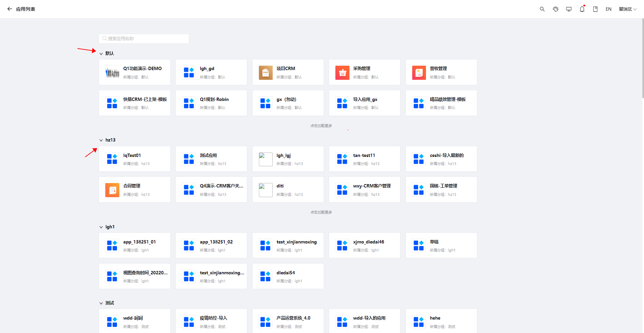The height and width of the screenshot is (333, 644).
Task: Open 产品运营系统_4.0 app title
Action: point(293,318)
